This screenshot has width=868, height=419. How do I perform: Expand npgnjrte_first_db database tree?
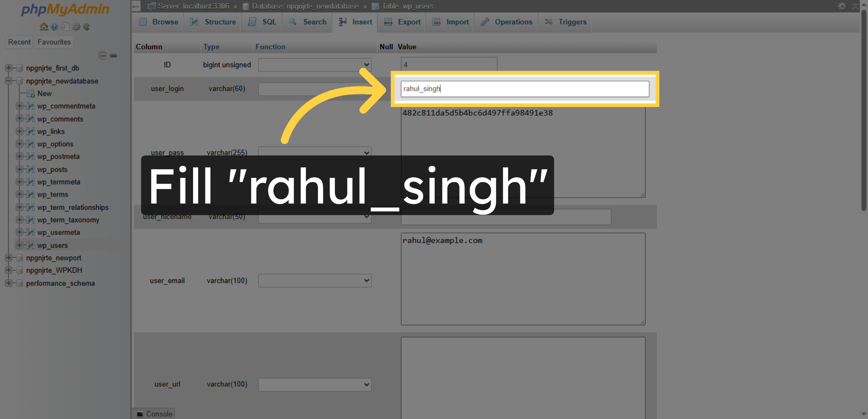[x=8, y=68]
